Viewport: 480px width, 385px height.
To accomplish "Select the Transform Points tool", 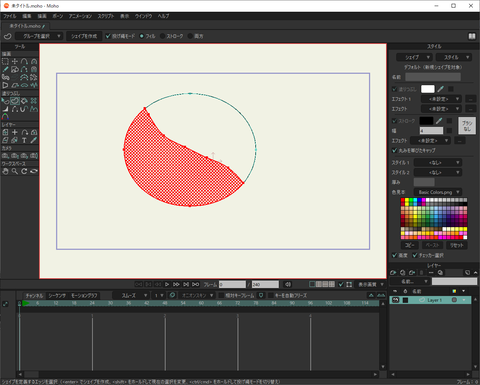I will pos(15,61).
